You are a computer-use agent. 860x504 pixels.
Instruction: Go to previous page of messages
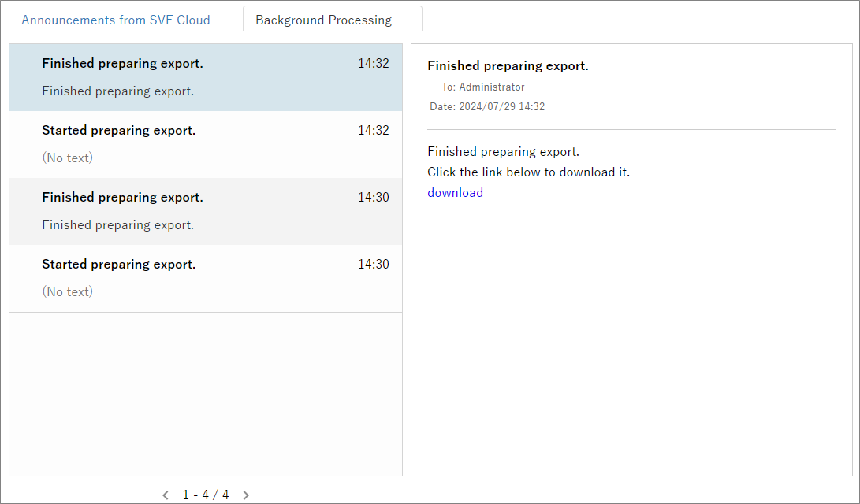tap(166, 495)
